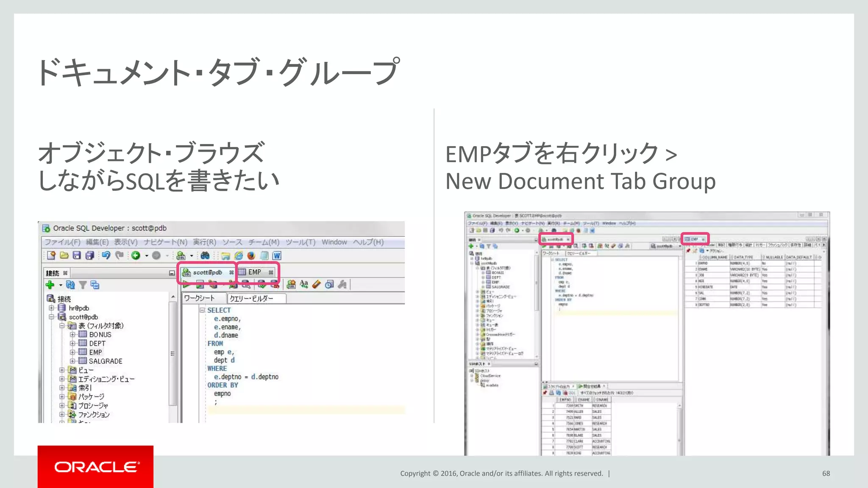
Task: Close the EMP tab in left screenshot
Action: click(x=271, y=272)
